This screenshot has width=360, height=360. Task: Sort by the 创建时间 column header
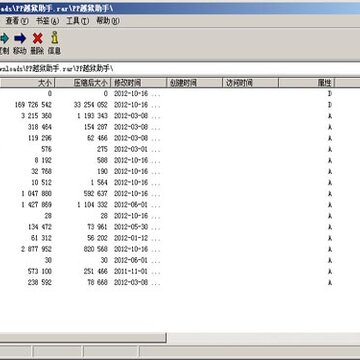194,83
